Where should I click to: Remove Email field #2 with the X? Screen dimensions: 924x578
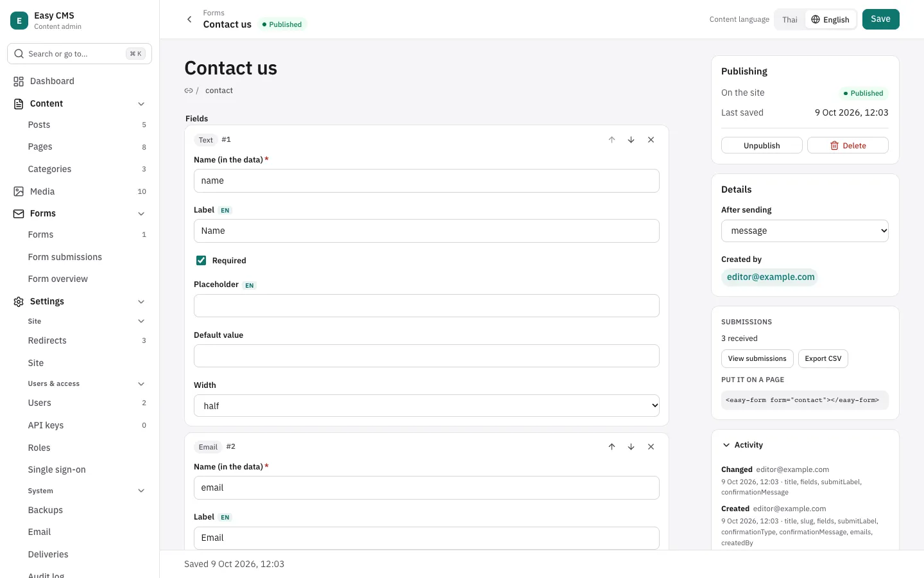point(651,447)
